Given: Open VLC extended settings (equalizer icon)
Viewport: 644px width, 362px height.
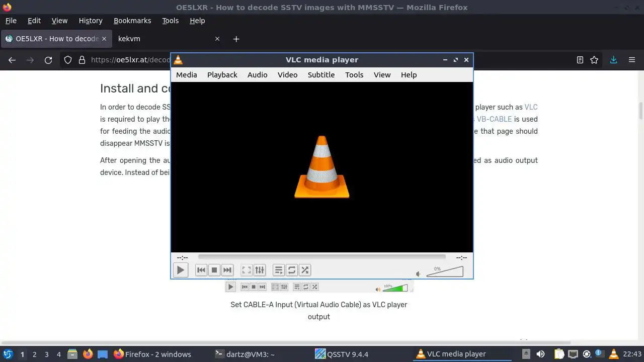Looking at the screenshot, I should click(260, 270).
